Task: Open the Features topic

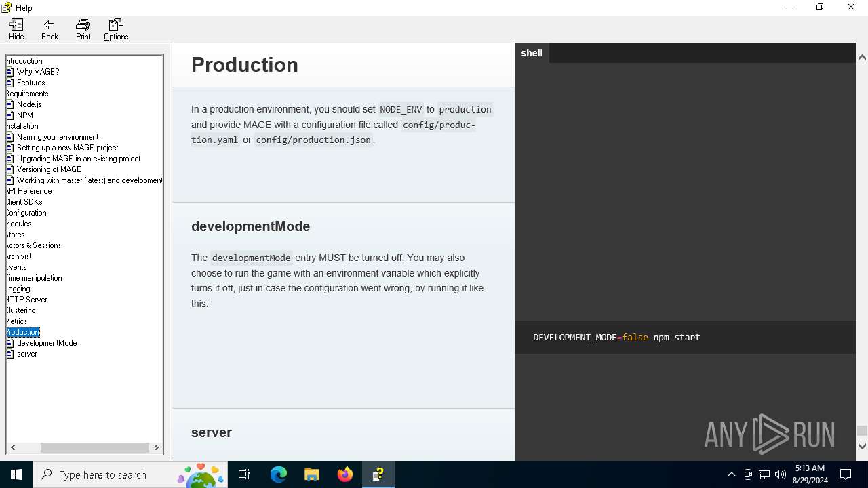Action: pos(31,83)
